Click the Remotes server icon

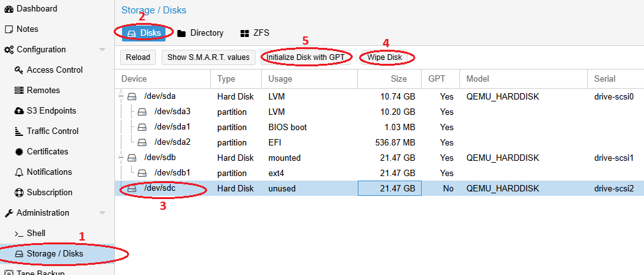click(19, 91)
